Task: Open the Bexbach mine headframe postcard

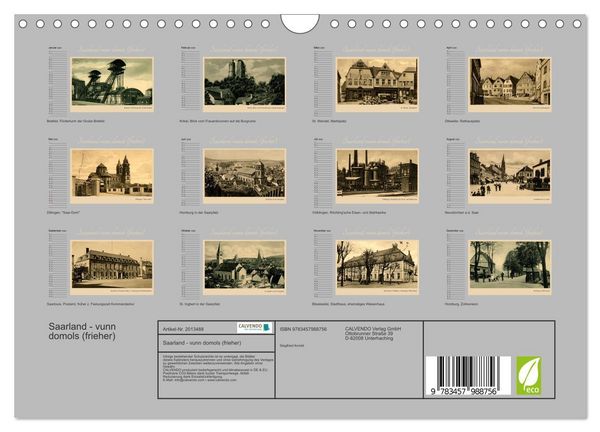Action: (112, 84)
